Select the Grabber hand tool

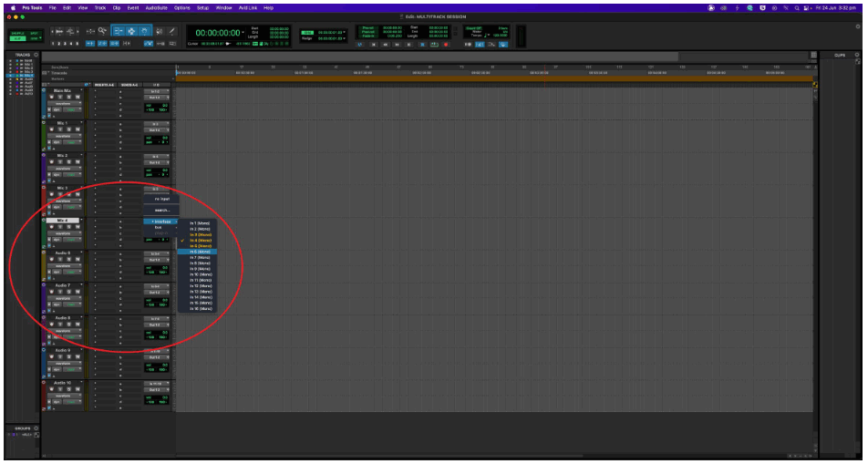(144, 30)
